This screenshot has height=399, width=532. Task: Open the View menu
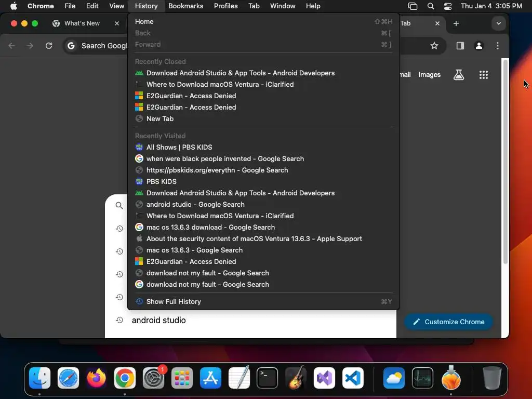pyautogui.click(x=116, y=6)
